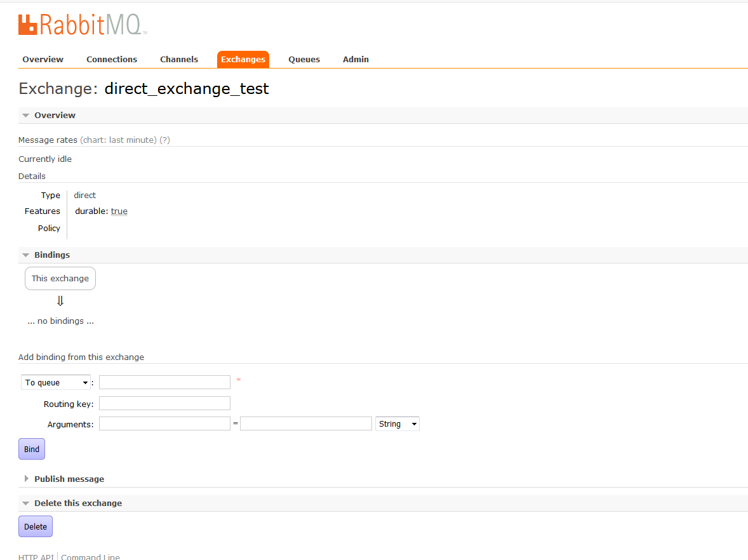Viewport: 748px width, 560px height.
Task: Go to the Overview tab
Action: pos(43,59)
